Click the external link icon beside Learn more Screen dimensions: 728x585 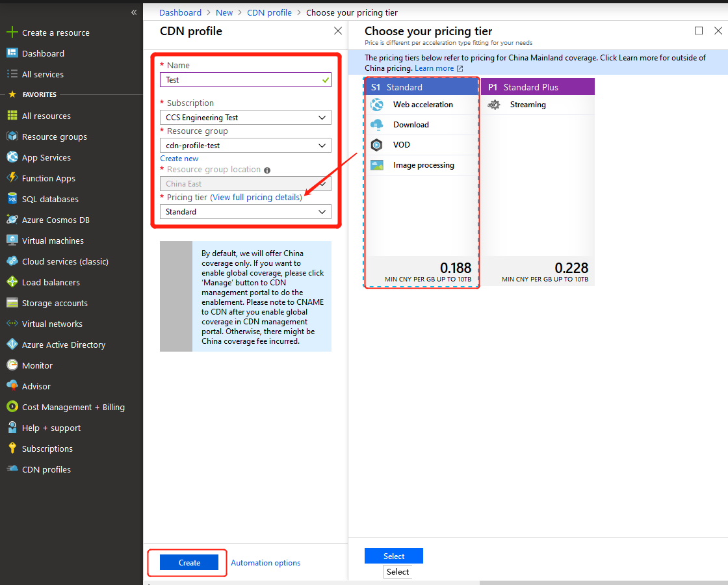(460, 69)
